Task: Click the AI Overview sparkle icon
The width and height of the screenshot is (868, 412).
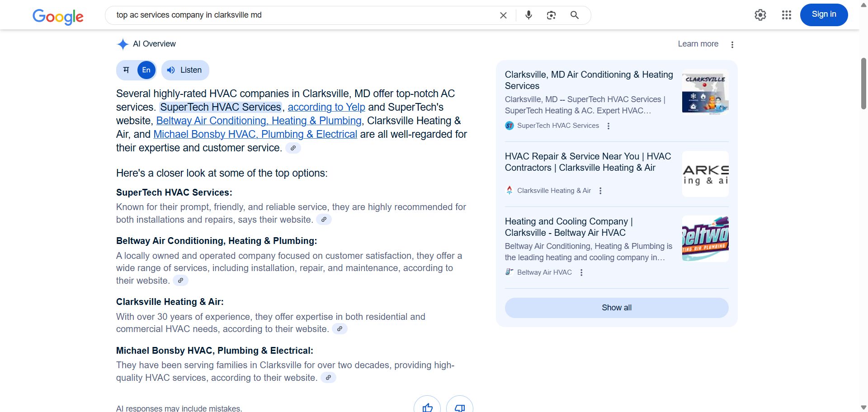Action: 123,44
